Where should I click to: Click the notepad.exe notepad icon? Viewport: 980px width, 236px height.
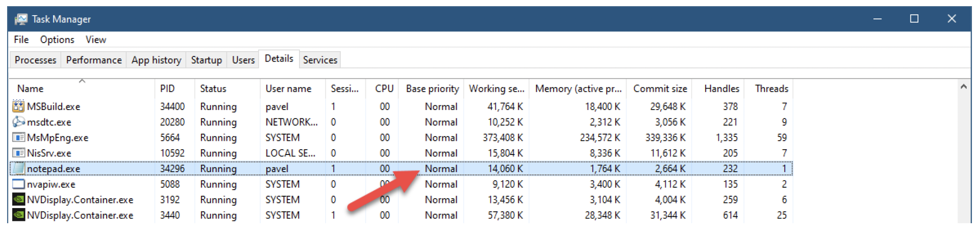pos(18,168)
